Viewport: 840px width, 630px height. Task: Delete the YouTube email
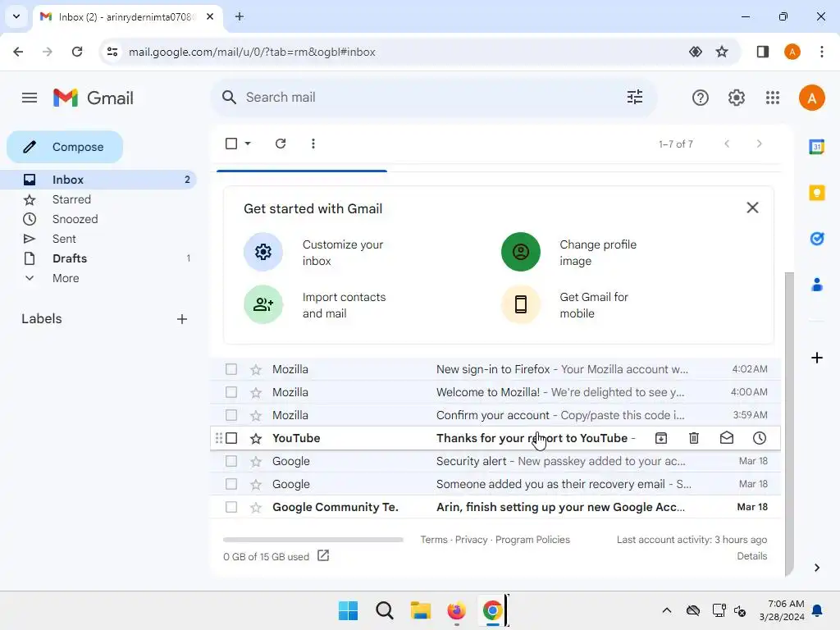(x=694, y=438)
